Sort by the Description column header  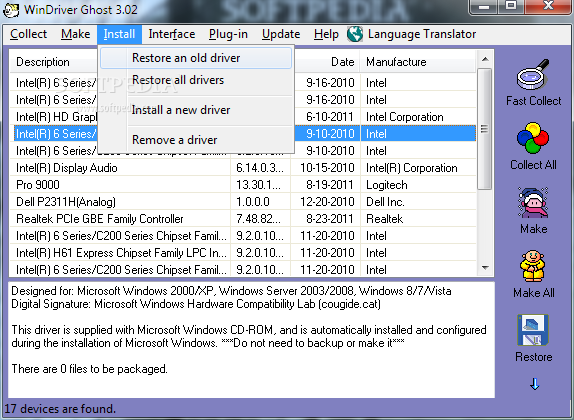click(54, 62)
